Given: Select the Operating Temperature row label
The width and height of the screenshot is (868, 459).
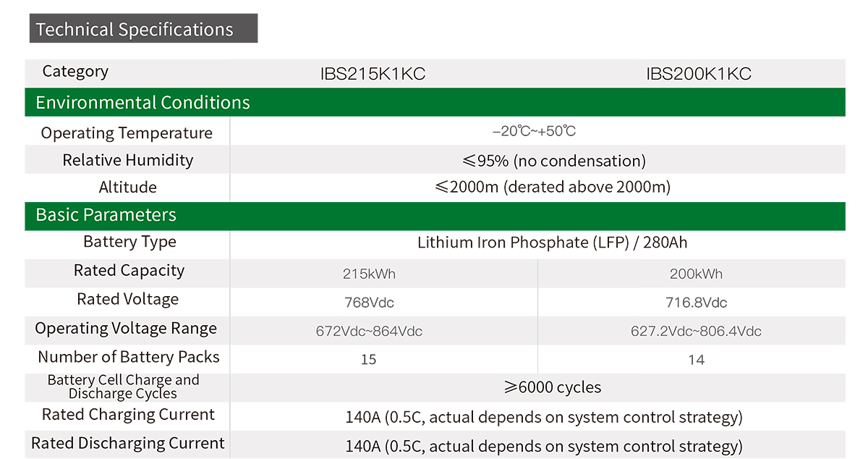Looking at the screenshot, I should click(127, 133).
